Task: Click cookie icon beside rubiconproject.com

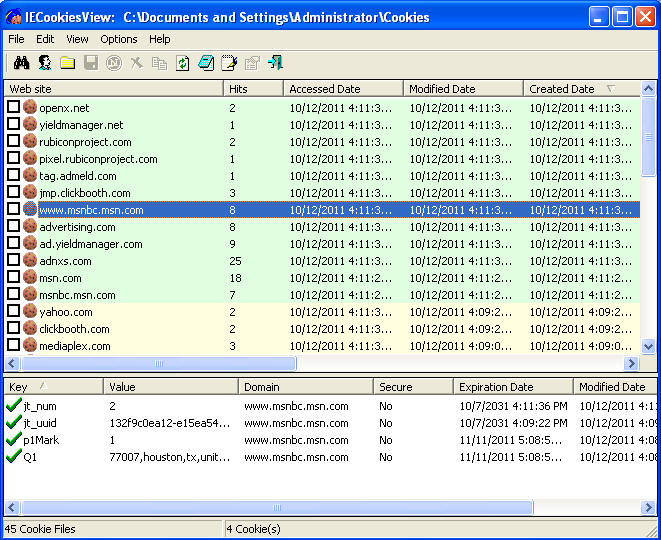Action: pos(30,141)
